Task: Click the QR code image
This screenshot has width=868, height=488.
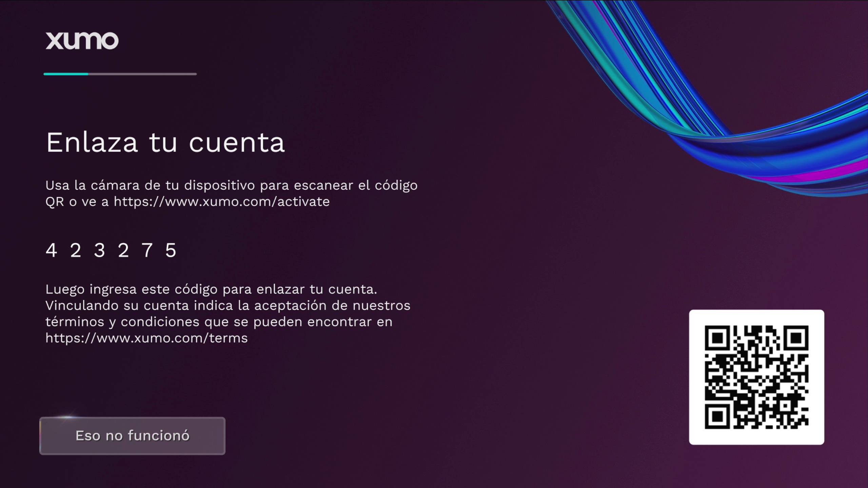Action: point(756,377)
